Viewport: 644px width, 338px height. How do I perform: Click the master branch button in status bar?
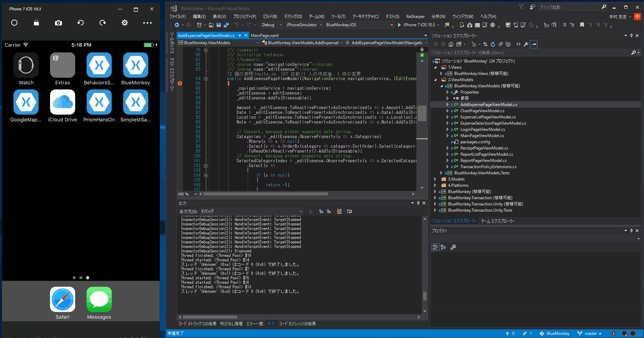coord(589,334)
